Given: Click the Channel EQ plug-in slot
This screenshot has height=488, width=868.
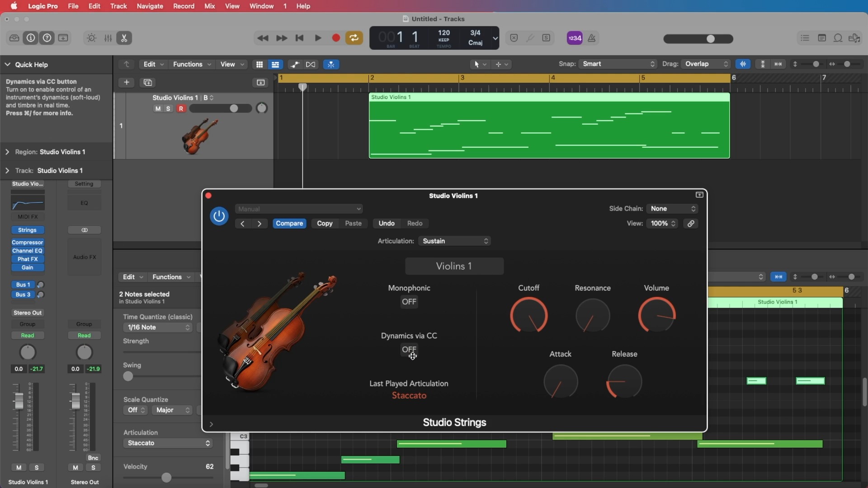Looking at the screenshot, I should pyautogui.click(x=28, y=251).
